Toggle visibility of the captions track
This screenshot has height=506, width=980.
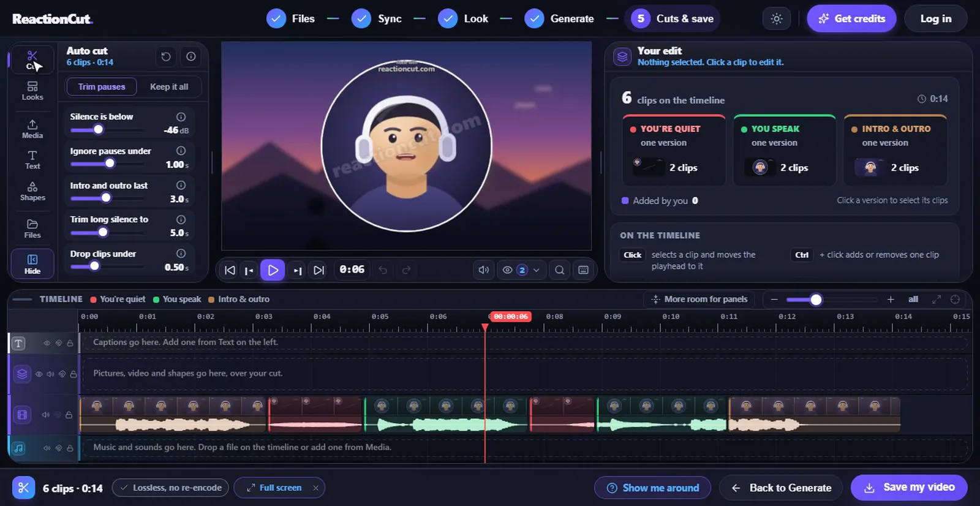click(47, 343)
